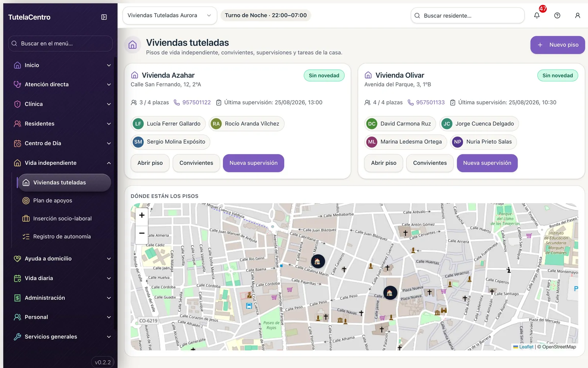This screenshot has height=368, width=588.
Task: Expand the Residentes menu section
Action: coord(61,124)
